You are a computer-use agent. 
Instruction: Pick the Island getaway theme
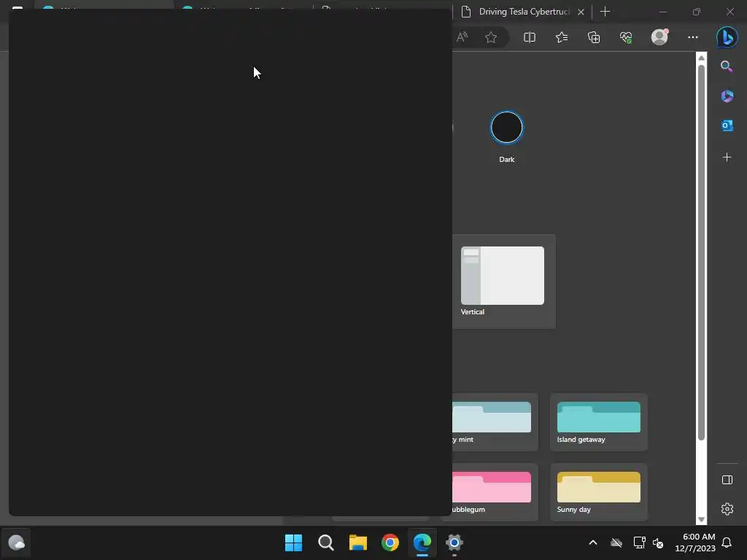pos(598,422)
